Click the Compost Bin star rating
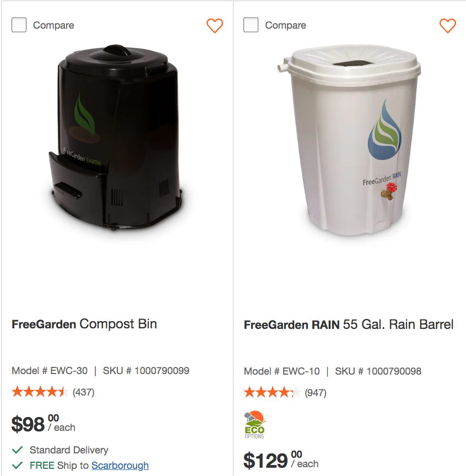The height and width of the screenshot is (476, 466). coord(41,392)
